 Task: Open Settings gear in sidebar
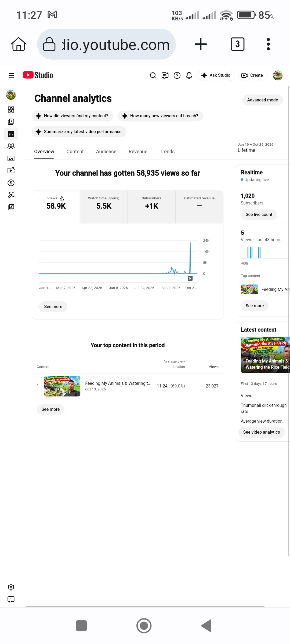(11, 587)
